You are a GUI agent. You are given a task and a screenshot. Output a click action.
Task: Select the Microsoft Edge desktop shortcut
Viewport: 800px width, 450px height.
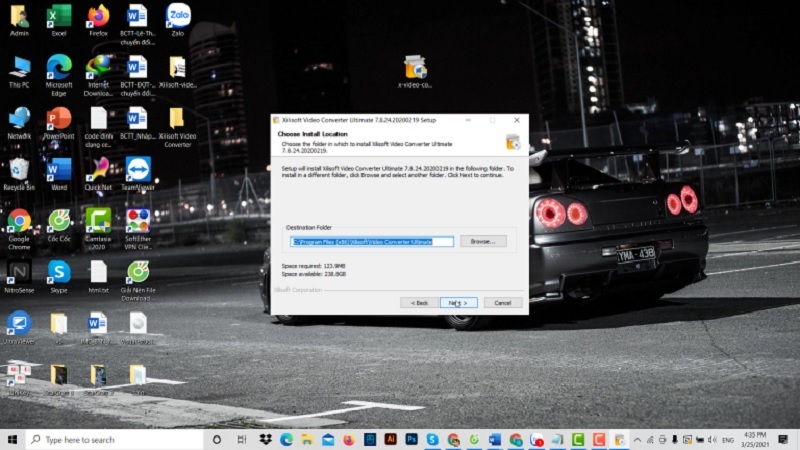pos(59,68)
